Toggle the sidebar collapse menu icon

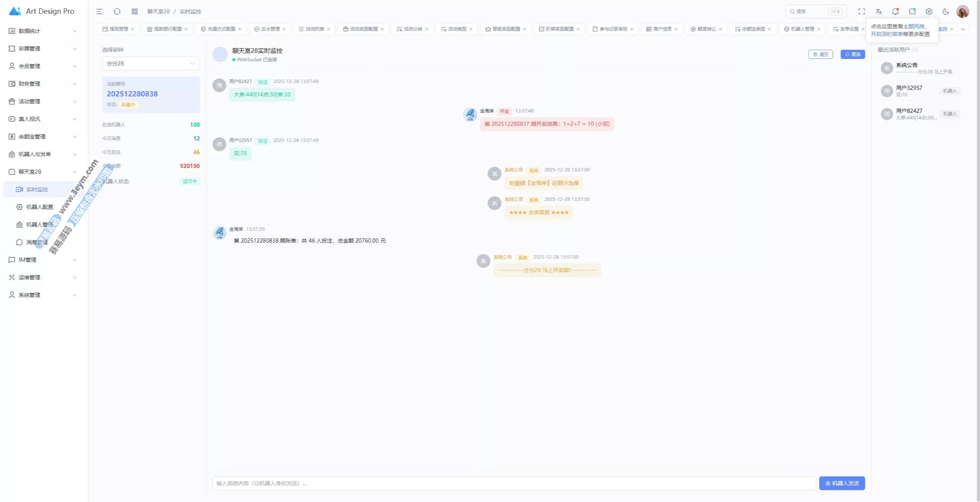click(100, 11)
